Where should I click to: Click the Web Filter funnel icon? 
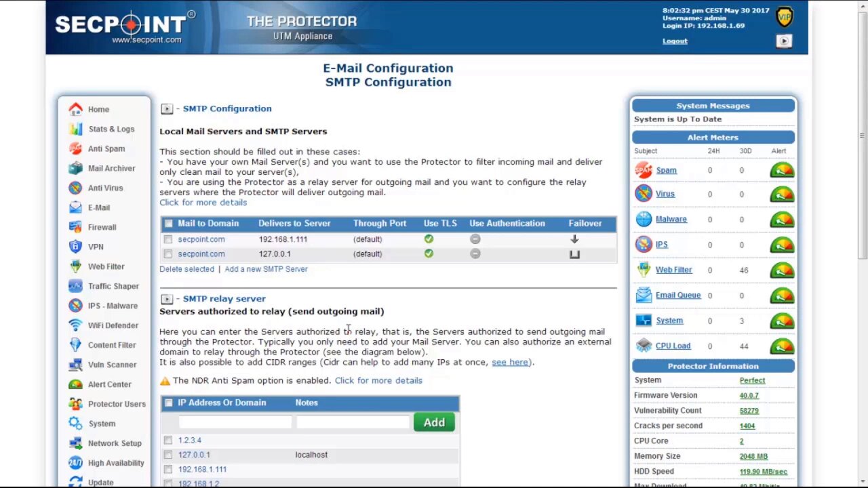click(x=75, y=266)
